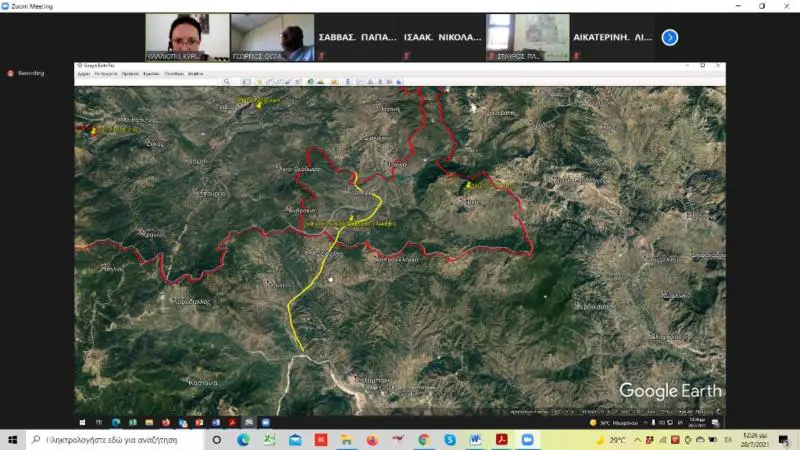Open the Windows Start menu on the main taskbar
The width and height of the screenshot is (800, 450).
(13, 440)
